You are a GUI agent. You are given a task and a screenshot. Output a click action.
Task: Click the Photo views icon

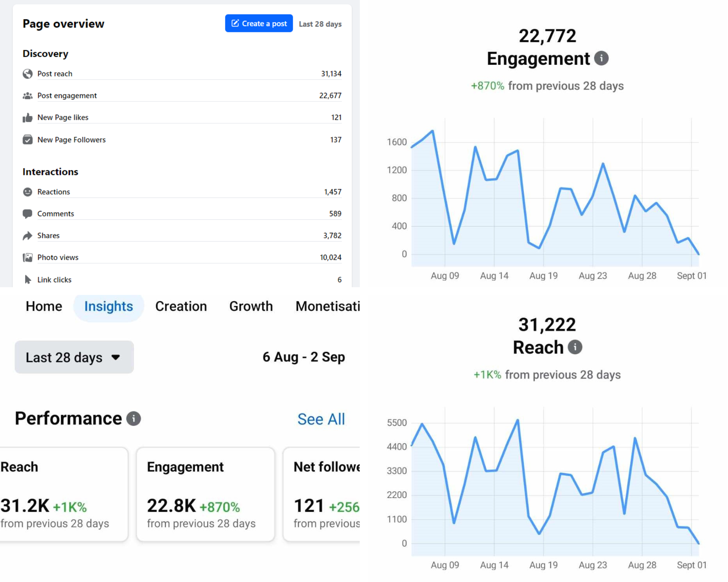(x=28, y=258)
